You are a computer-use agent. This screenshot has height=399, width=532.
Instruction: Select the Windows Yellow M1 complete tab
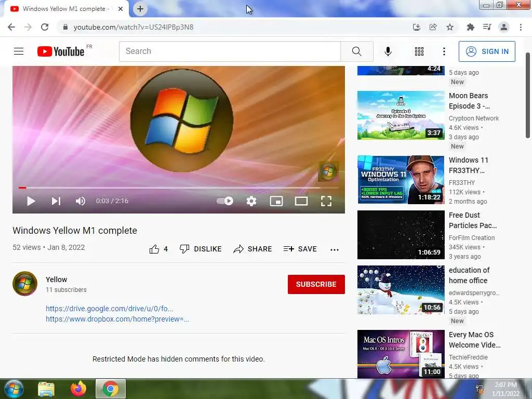click(66, 9)
